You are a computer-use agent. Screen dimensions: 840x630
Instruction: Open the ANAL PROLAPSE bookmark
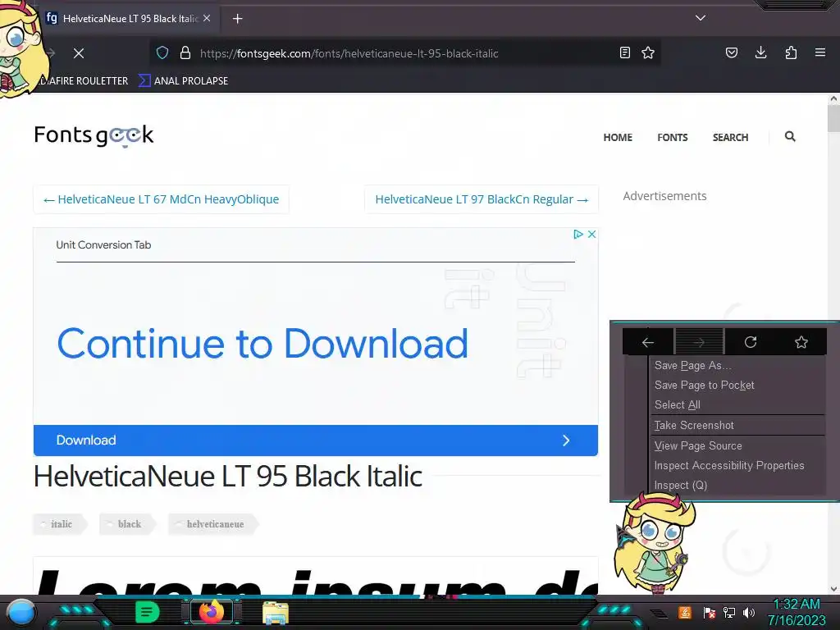(x=183, y=81)
